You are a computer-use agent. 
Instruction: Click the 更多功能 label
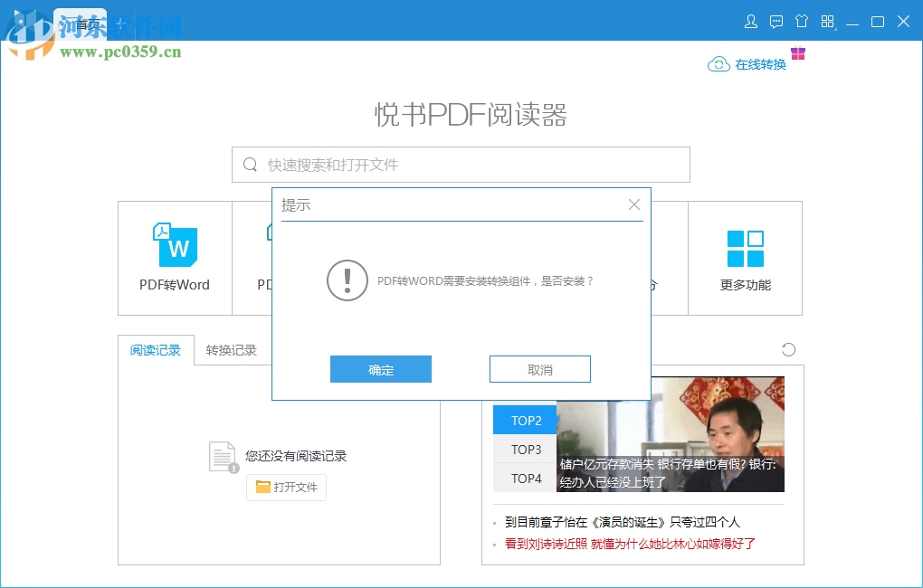click(746, 285)
